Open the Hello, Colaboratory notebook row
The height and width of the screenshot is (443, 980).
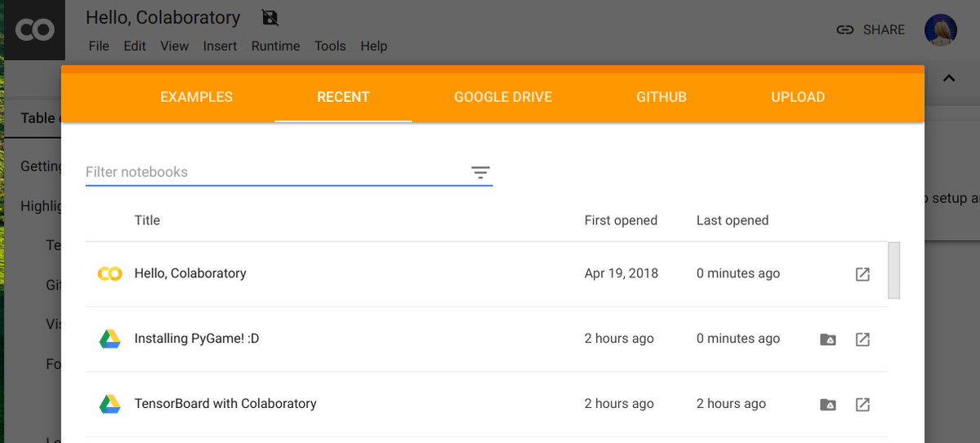[x=486, y=274]
